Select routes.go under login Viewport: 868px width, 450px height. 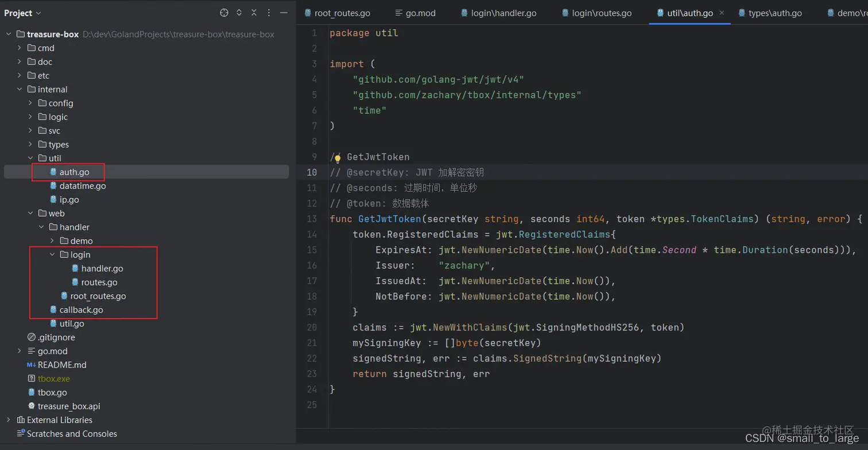click(99, 282)
